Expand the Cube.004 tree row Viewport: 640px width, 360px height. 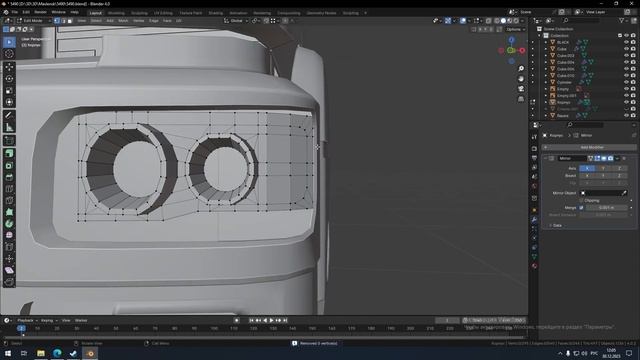[x=546, y=62]
